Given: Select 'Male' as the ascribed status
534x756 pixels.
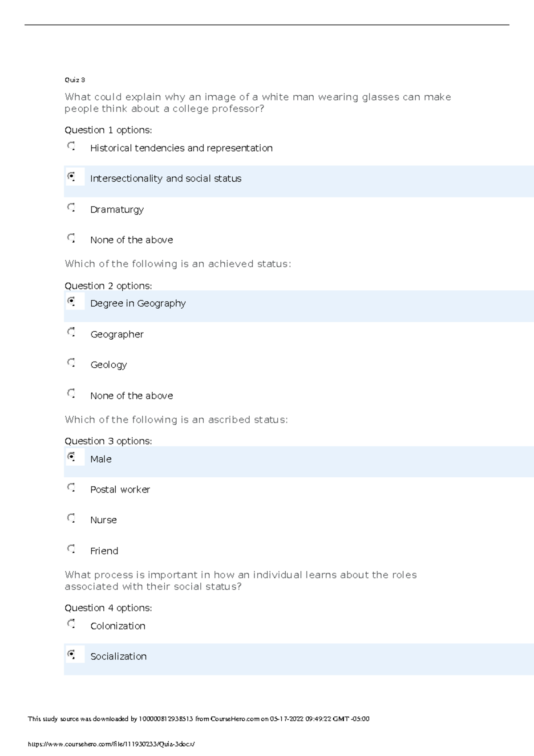Looking at the screenshot, I should pyautogui.click(x=71, y=457).
